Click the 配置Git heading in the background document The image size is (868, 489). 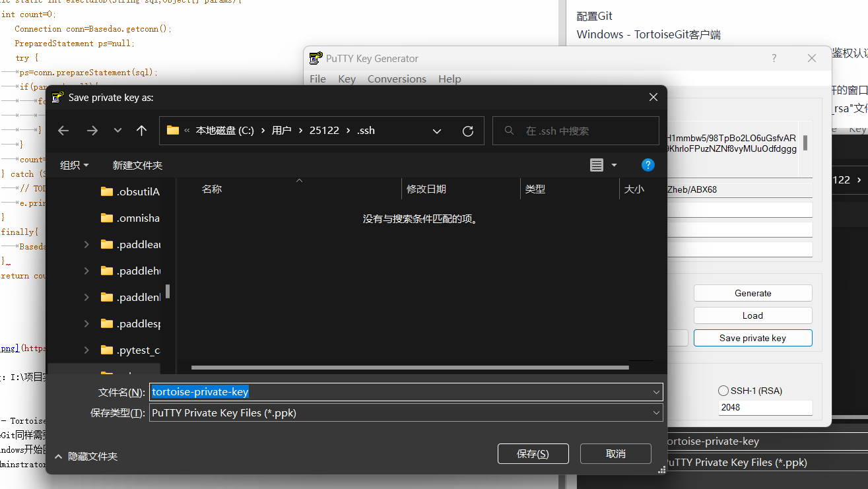click(x=595, y=16)
